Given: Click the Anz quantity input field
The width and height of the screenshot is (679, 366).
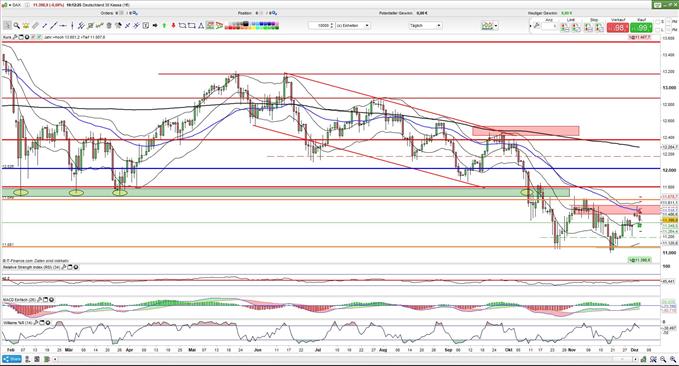Looking at the screenshot, I should (x=549, y=26).
